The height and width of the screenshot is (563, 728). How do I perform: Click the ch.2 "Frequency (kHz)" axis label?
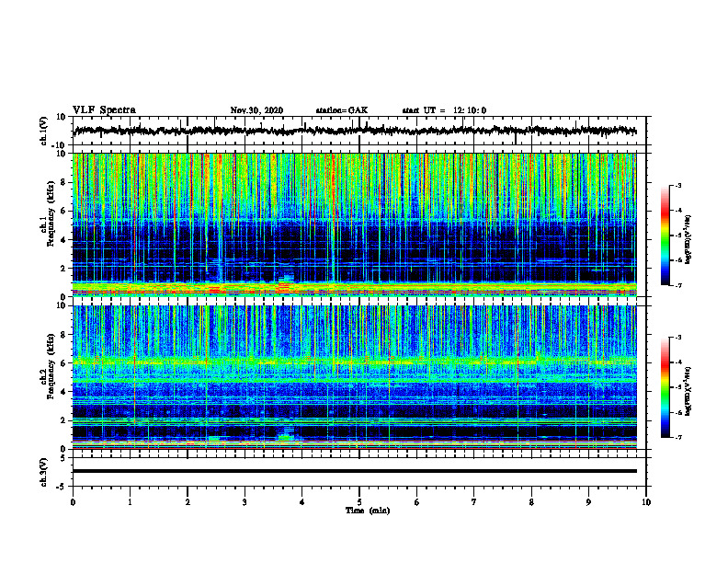point(50,366)
